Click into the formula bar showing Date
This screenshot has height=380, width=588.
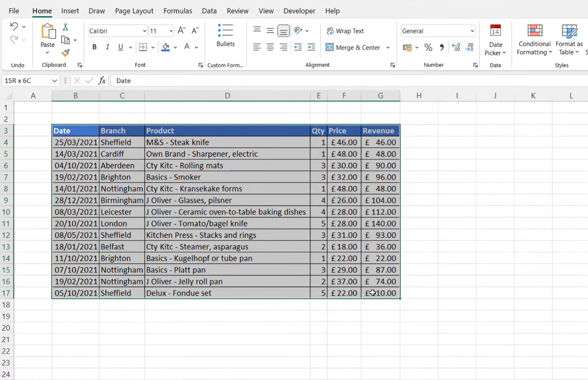349,80
